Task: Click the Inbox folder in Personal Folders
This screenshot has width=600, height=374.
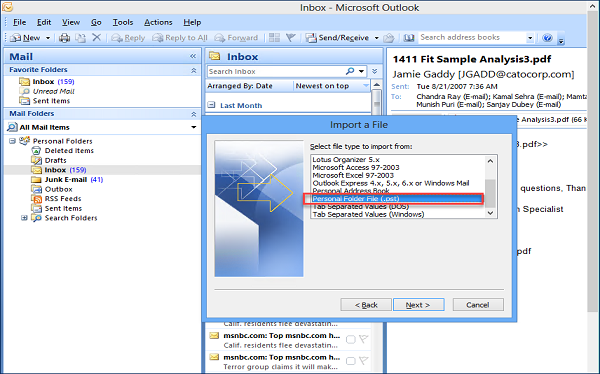Action: 59,170
